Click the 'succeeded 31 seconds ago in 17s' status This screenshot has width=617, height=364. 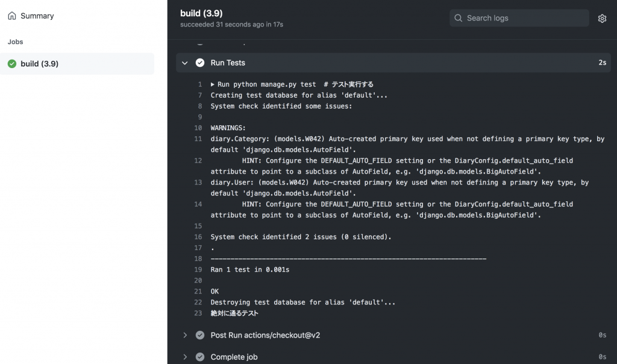pos(231,24)
